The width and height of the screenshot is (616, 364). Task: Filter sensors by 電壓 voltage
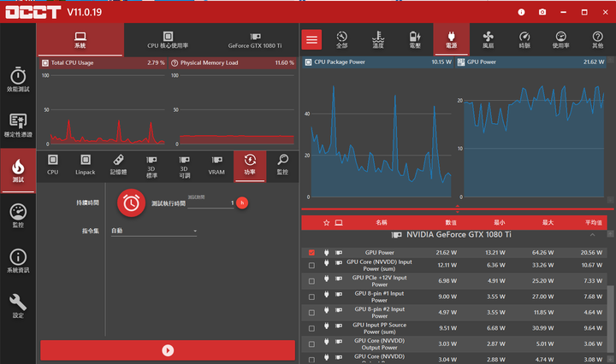pyautogui.click(x=415, y=39)
